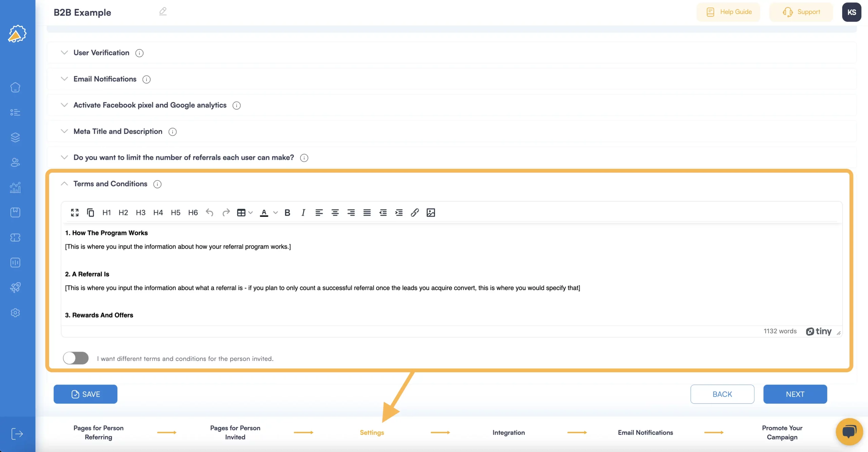The height and width of the screenshot is (452, 868).
Task: Click the Bold formatting icon
Action: (x=286, y=213)
